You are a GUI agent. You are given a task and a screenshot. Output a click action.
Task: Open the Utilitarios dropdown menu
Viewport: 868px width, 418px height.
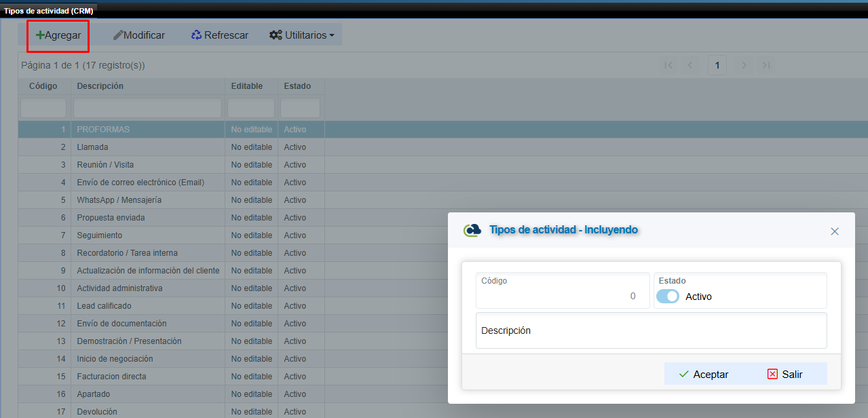tap(301, 35)
